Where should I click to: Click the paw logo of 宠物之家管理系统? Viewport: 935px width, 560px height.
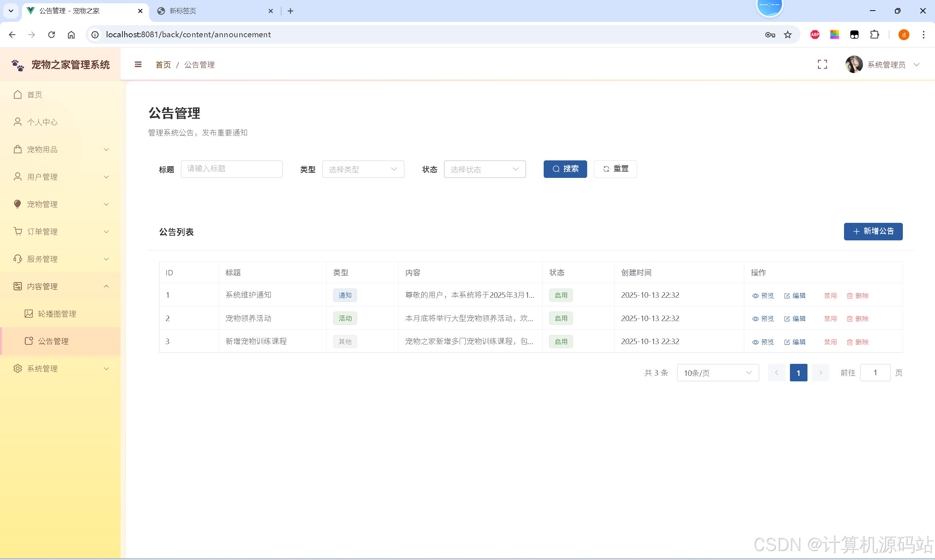[18, 65]
